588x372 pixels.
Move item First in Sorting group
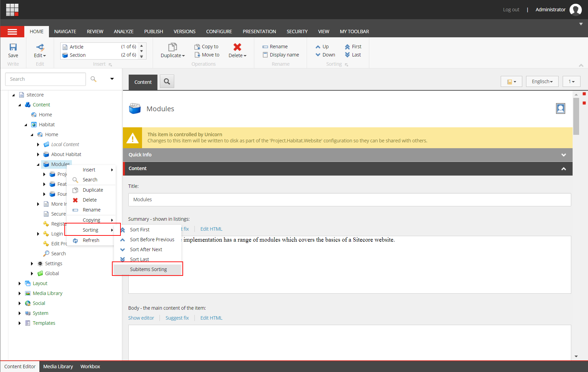pyautogui.click(x=353, y=47)
